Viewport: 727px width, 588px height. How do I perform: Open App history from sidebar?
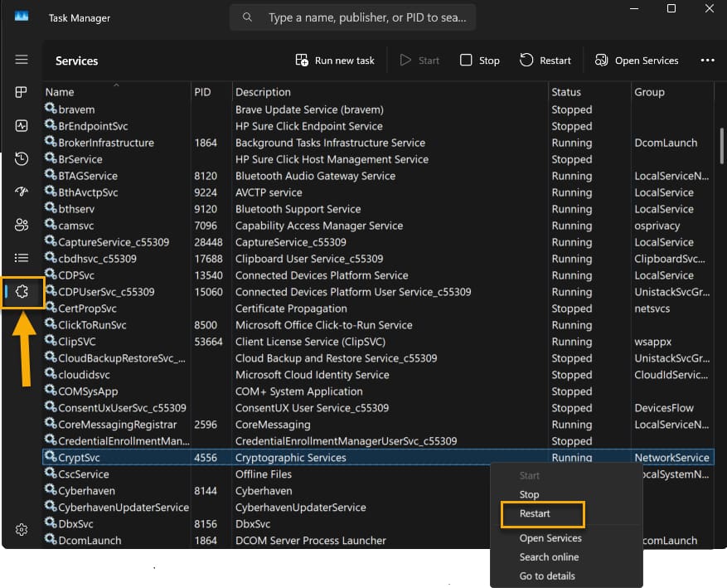coord(22,158)
